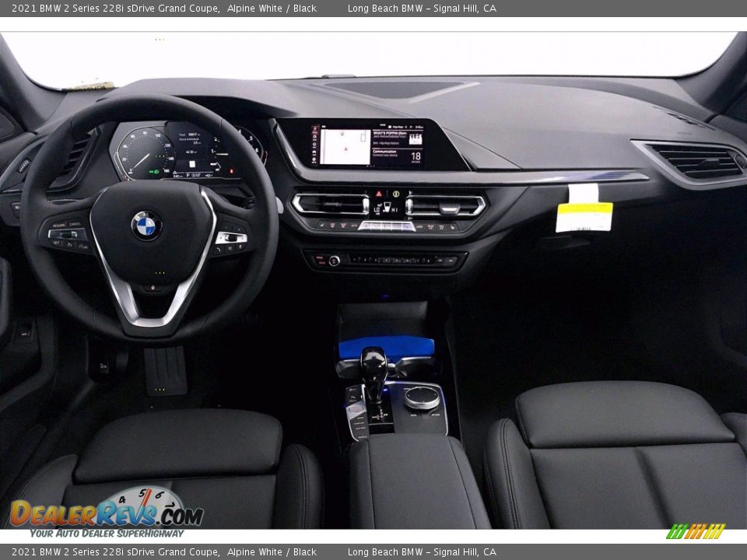The image size is (747, 560).
Task: Click the brake pedal in the driver footwell
Action: tap(165, 370)
